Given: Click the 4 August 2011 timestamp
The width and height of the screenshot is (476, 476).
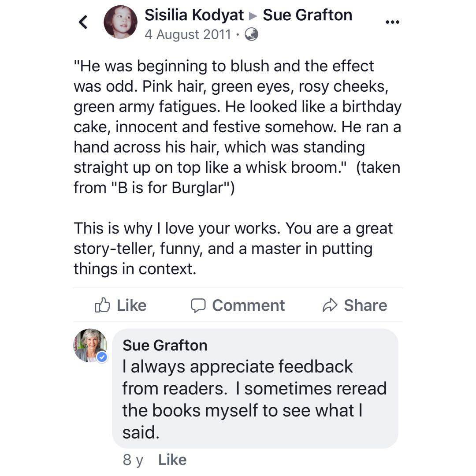Looking at the screenshot, I should pos(187,34).
